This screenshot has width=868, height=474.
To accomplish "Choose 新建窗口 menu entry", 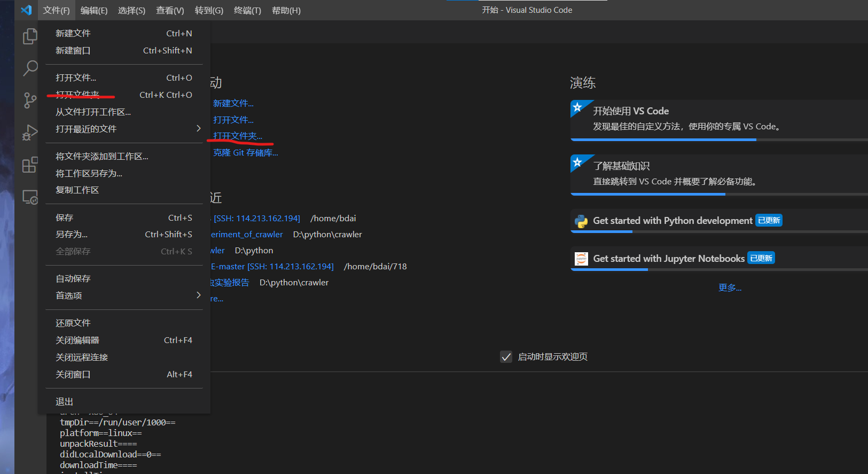I will point(124,50).
